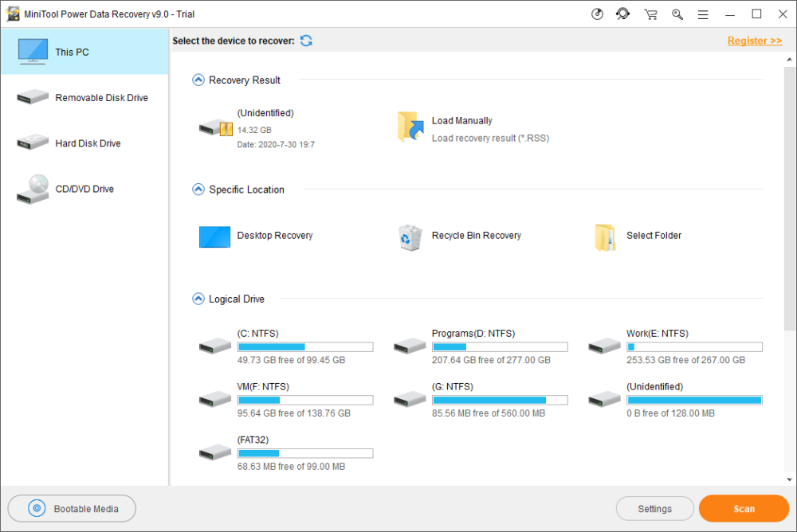Click the VM F: usage bar
The height and width of the screenshot is (532, 797).
click(305, 401)
